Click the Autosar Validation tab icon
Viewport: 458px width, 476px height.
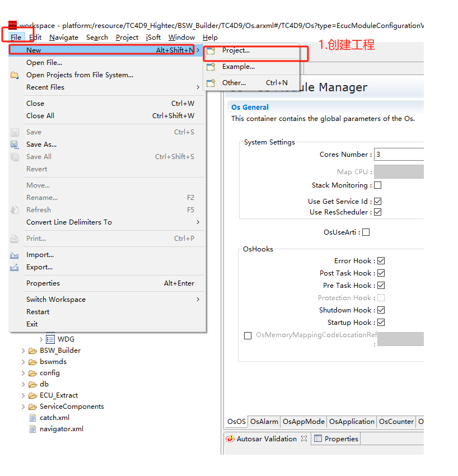(230, 439)
